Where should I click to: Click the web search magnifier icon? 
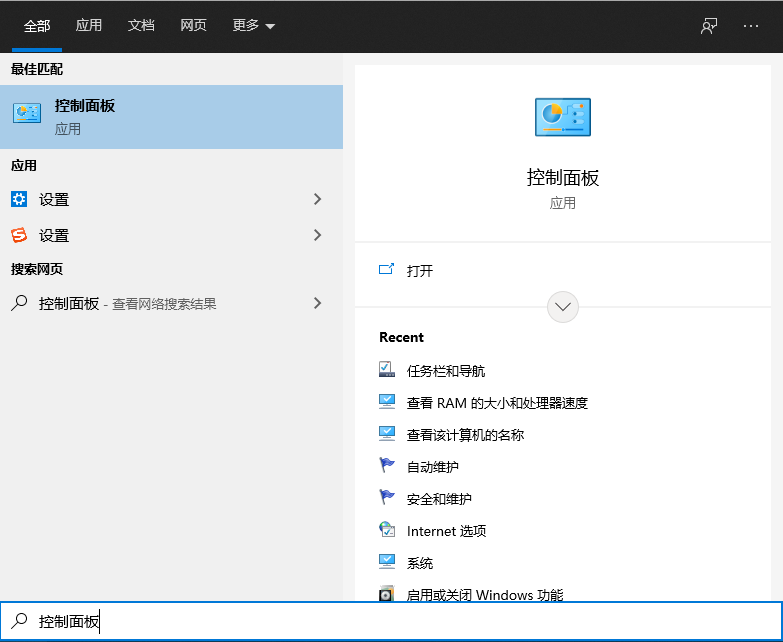[x=19, y=303]
